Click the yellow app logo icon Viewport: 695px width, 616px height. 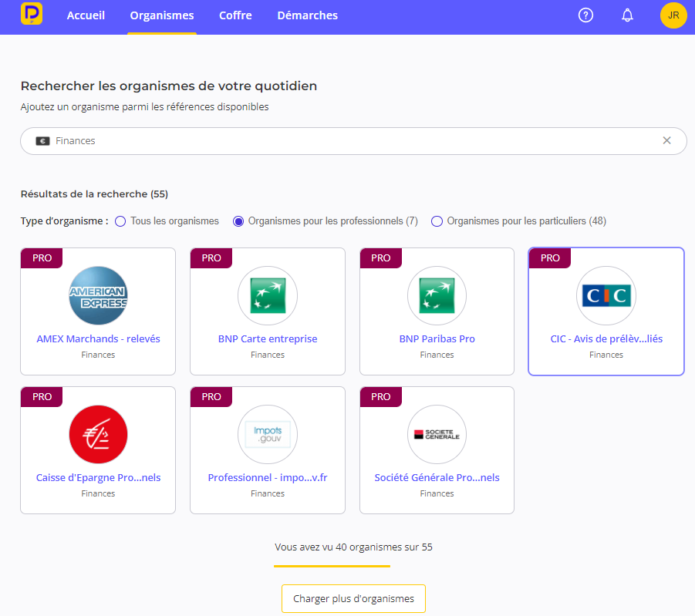32,15
